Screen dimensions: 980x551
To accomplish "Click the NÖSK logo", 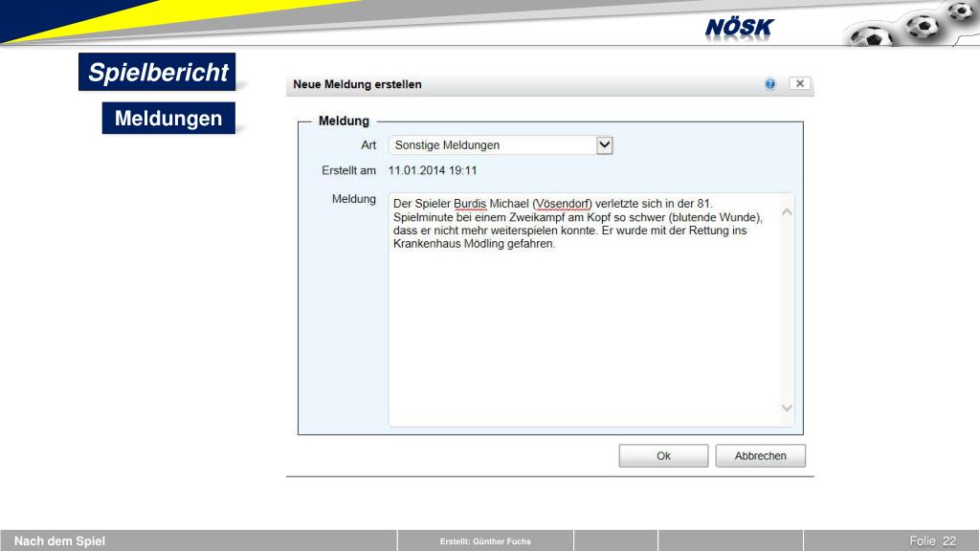I will [x=740, y=28].
